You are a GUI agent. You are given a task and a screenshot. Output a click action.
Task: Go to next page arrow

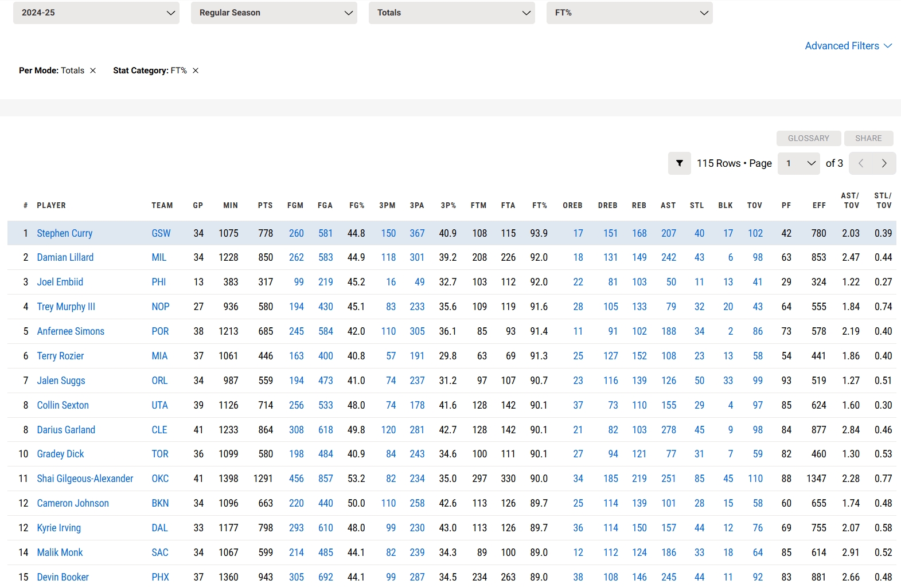(x=884, y=163)
